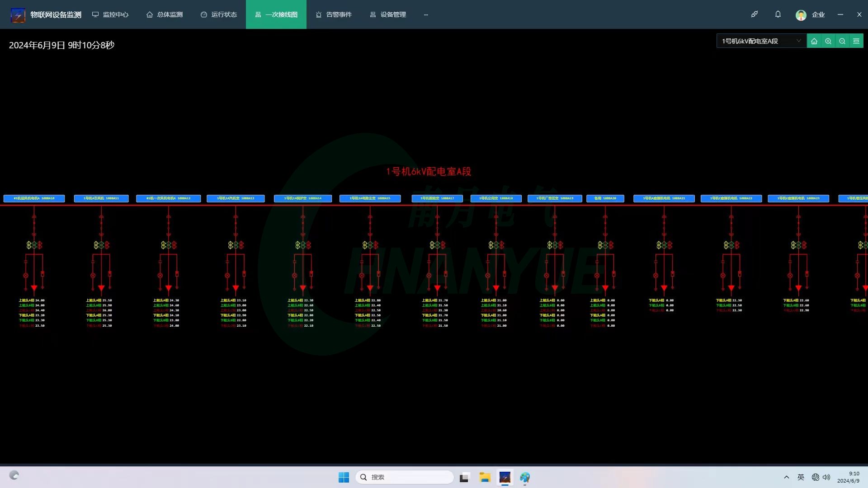Click 上触头A相 22.30 reading under 10BBA14
Image resolution: width=868 pixels, height=488 pixels.
point(301,300)
